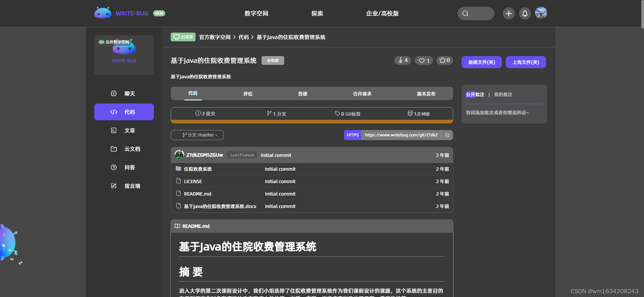Open 聊天 in the sidebar
Viewport: 644px width, 297px height.
124,93
